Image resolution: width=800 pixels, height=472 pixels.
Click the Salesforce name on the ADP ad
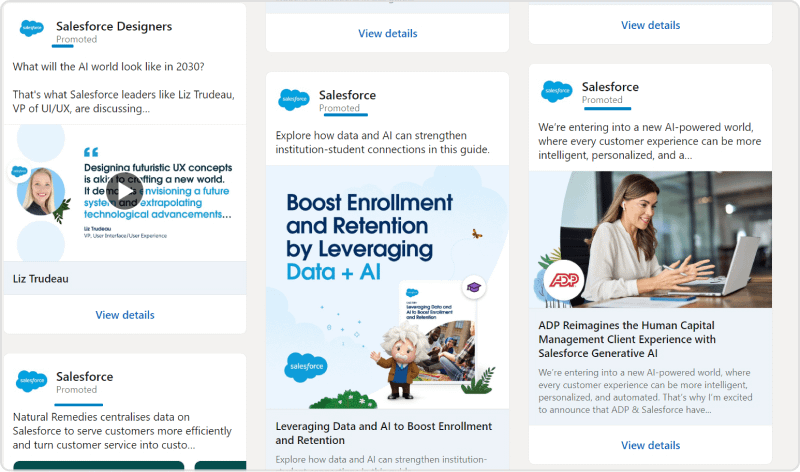610,87
